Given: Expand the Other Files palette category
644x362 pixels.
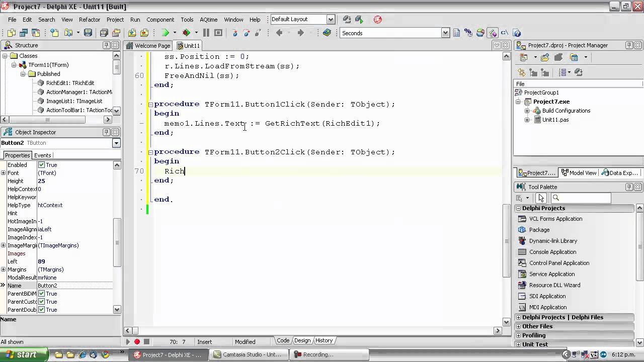Looking at the screenshot, I should click(x=519, y=326).
